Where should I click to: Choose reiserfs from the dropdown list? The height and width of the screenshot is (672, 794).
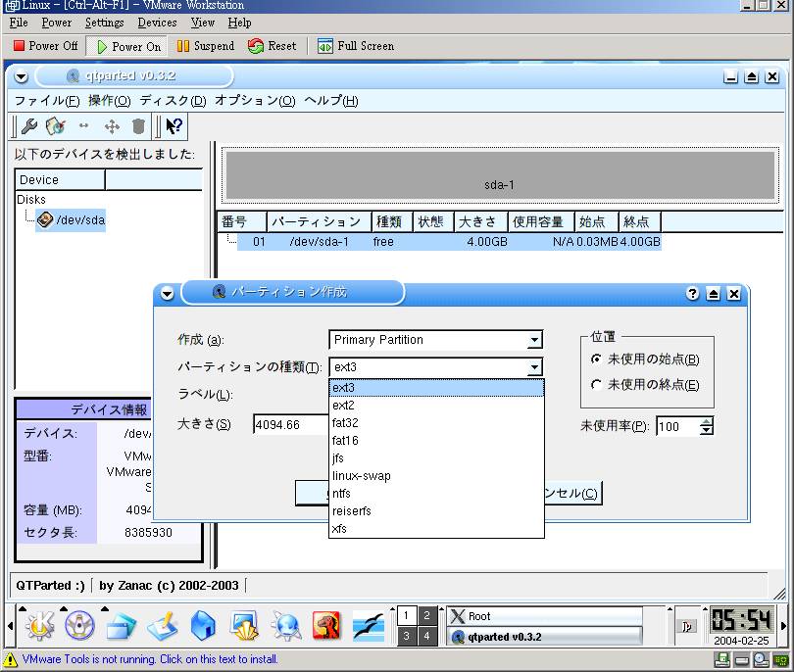click(x=436, y=510)
